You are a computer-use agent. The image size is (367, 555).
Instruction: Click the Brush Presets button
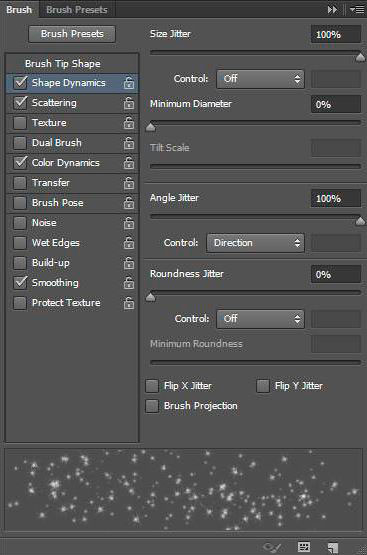tap(72, 34)
